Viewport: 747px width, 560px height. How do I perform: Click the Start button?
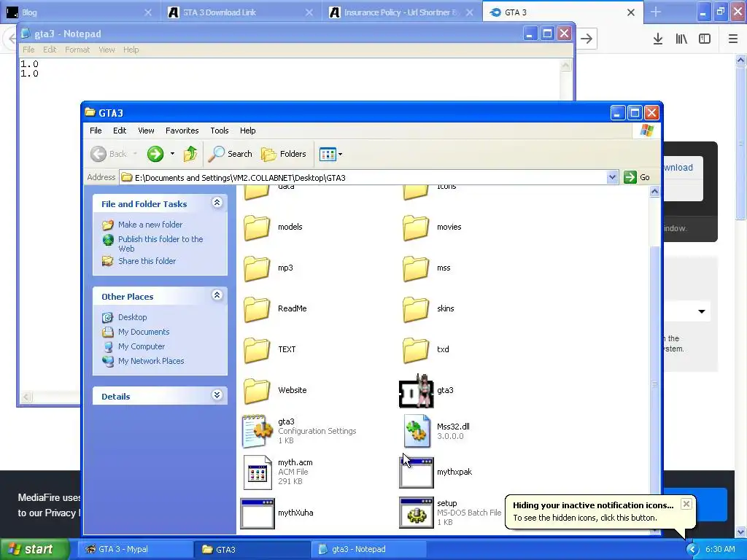point(34,549)
